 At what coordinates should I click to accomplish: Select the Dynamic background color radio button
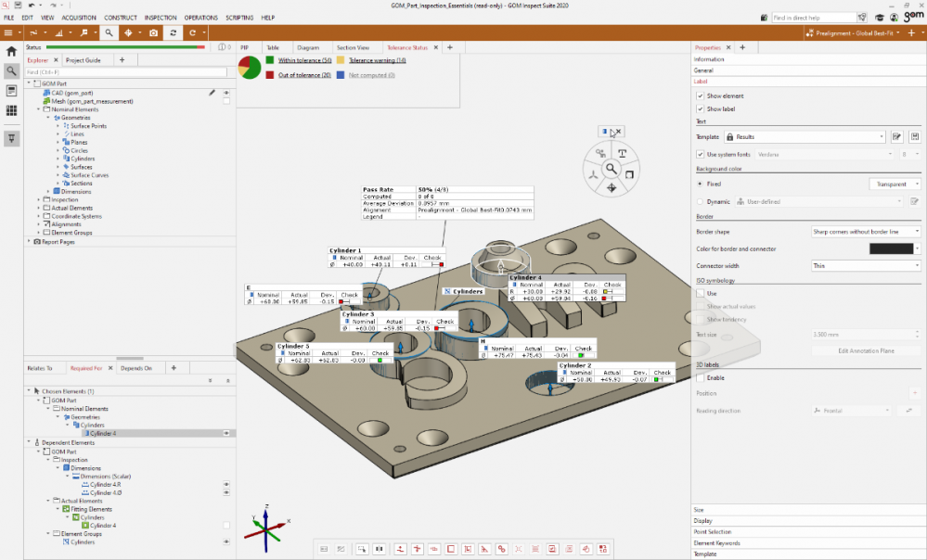pos(700,201)
